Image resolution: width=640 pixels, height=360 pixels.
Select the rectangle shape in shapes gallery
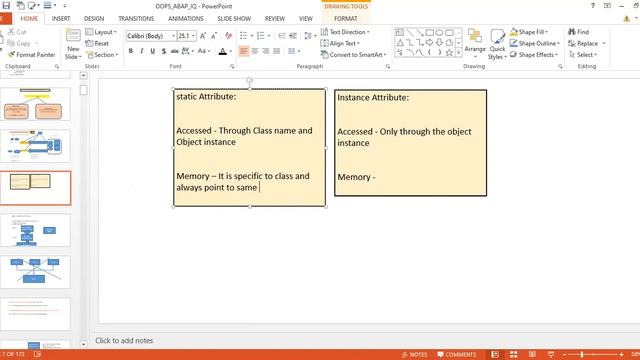click(x=429, y=32)
